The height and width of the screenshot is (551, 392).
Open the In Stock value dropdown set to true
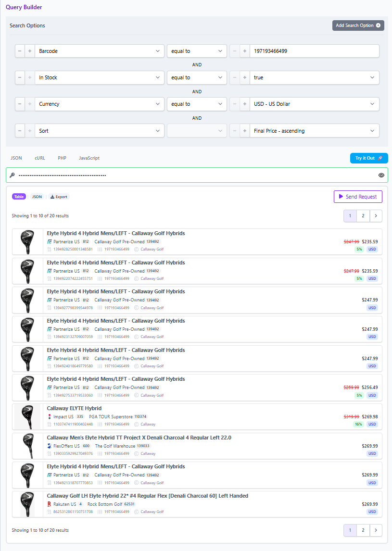(315, 77)
